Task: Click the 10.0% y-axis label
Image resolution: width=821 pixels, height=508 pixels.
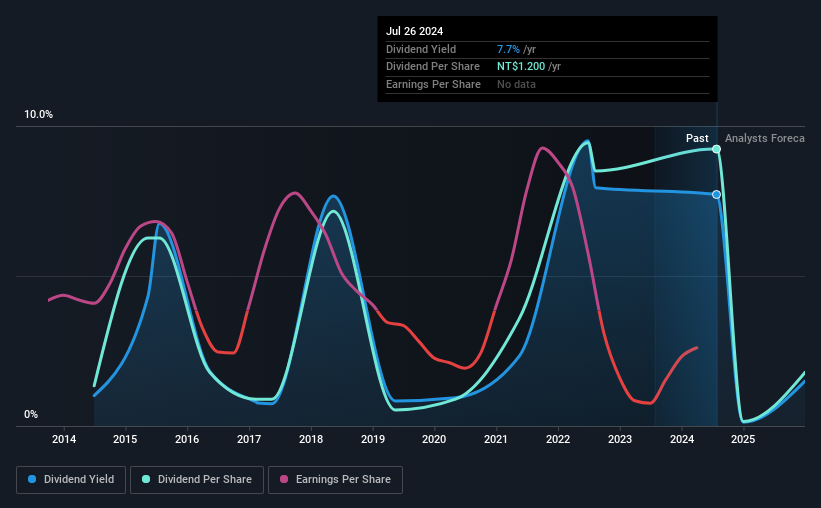Action: click(38, 114)
